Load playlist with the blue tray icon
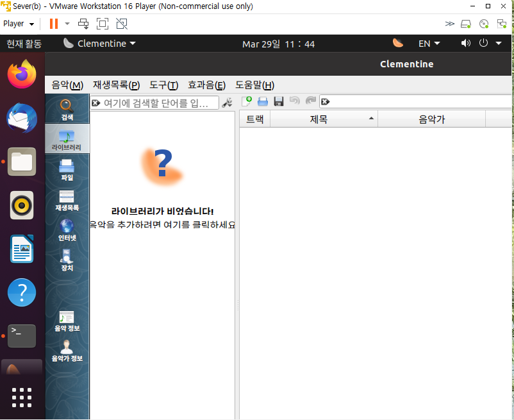This screenshot has width=514, height=420. (x=263, y=102)
